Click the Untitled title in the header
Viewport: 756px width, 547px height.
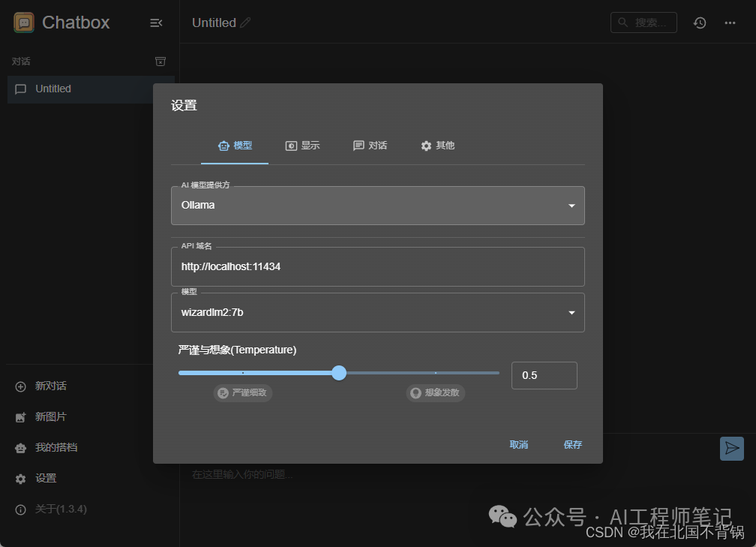[x=214, y=23]
